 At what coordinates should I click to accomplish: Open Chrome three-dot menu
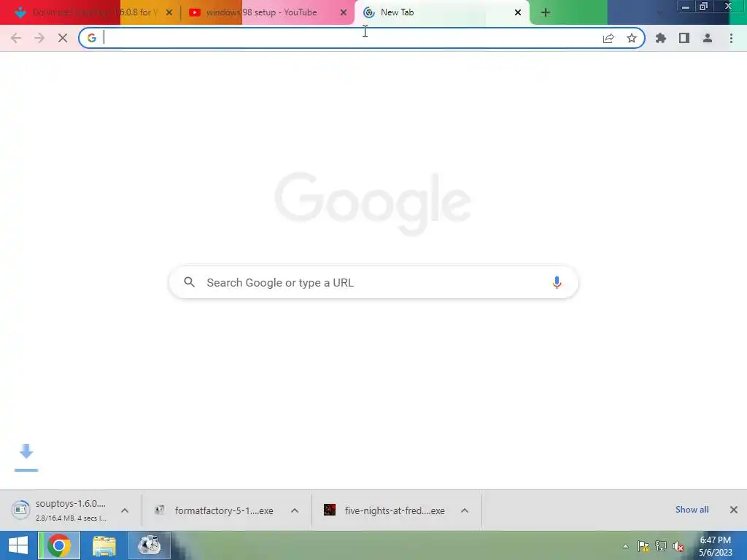point(731,38)
